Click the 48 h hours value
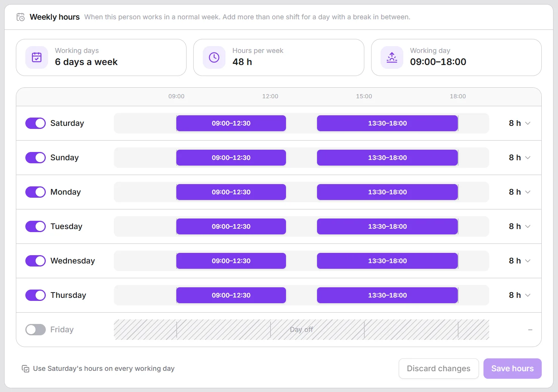 click(x=242, y=62)
